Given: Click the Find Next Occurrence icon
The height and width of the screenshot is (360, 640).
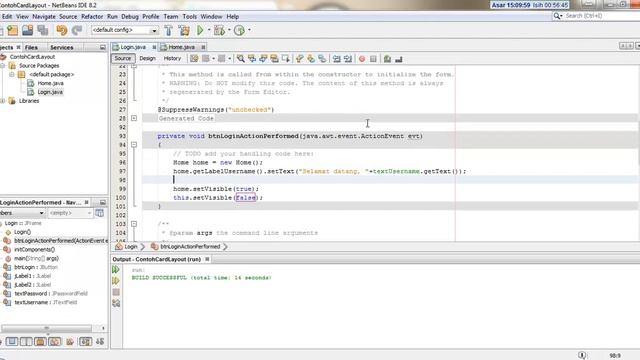Looking at the screenshot, I should 263,59.
